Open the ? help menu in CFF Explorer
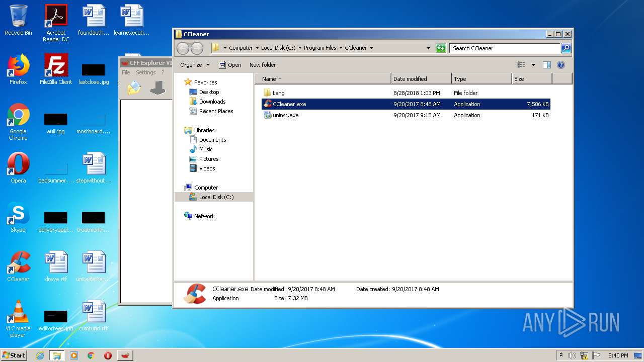The image size is (644, 362). (x=163, y=72)
